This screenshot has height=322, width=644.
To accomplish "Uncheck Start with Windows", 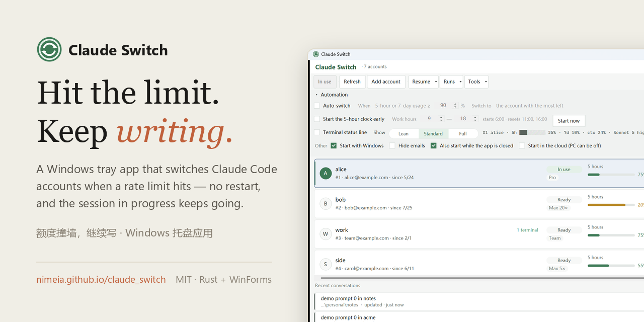I will coord(334,146).
